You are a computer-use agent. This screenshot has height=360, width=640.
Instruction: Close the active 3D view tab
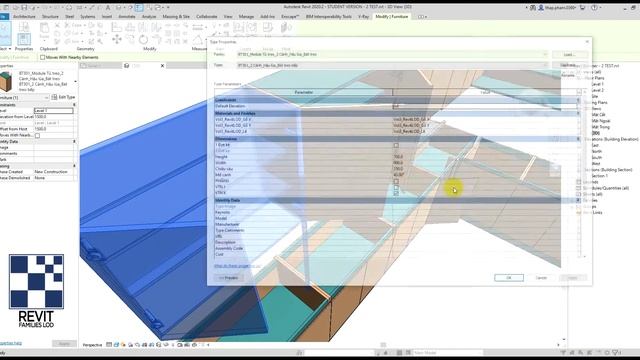(162, 66)
